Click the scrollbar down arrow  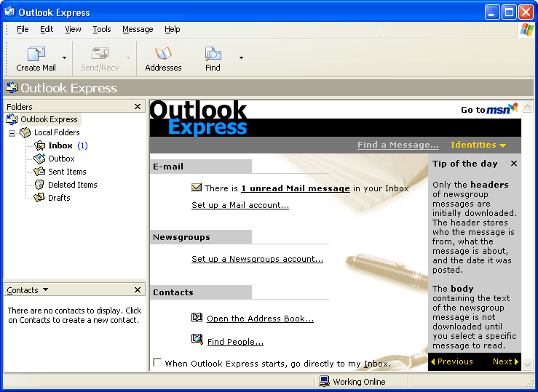(527, 364)
